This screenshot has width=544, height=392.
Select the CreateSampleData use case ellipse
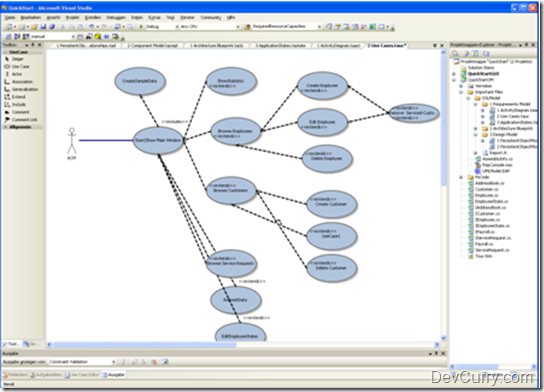(140, 81)
